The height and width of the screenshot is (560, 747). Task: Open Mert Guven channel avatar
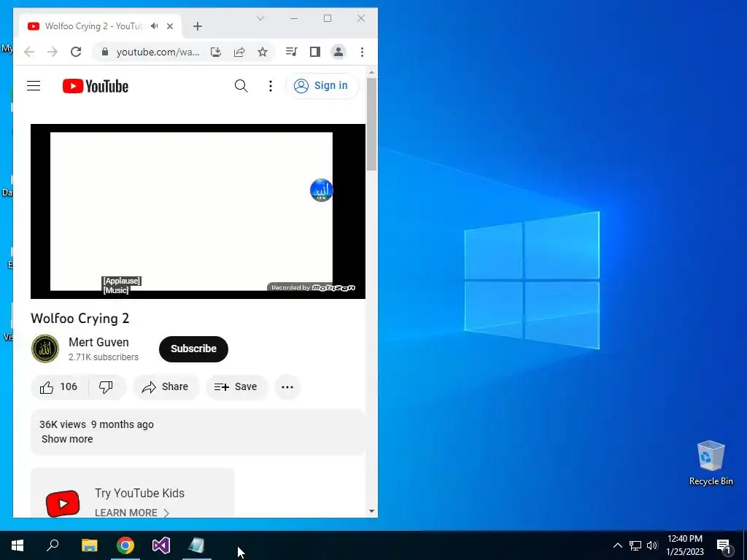point(45,349)
